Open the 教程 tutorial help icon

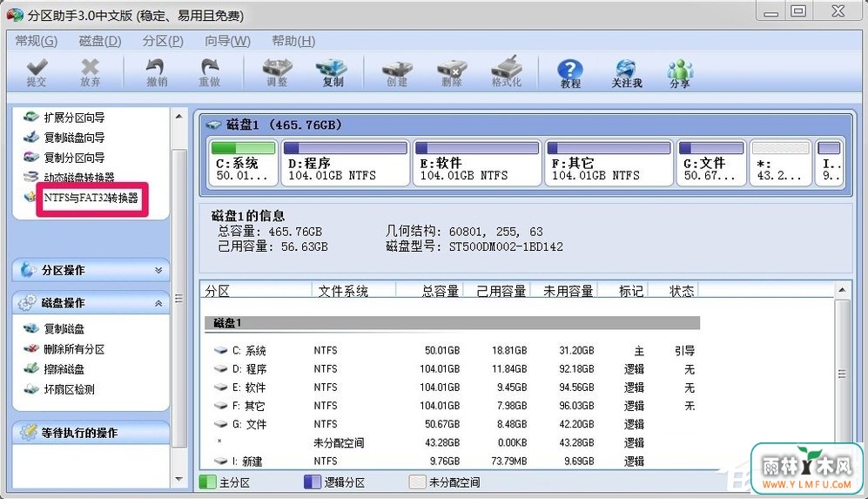click(x=570, y=74)
